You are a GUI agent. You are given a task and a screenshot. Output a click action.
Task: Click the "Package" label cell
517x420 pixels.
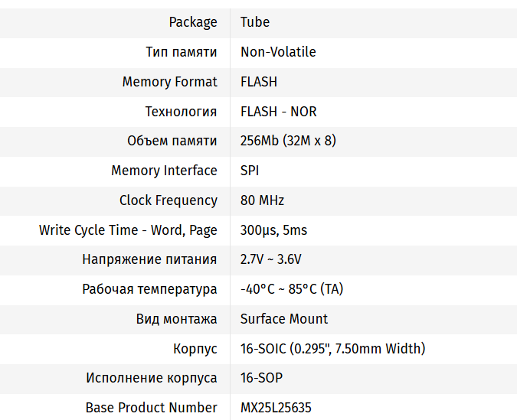[x=193, y=22]
